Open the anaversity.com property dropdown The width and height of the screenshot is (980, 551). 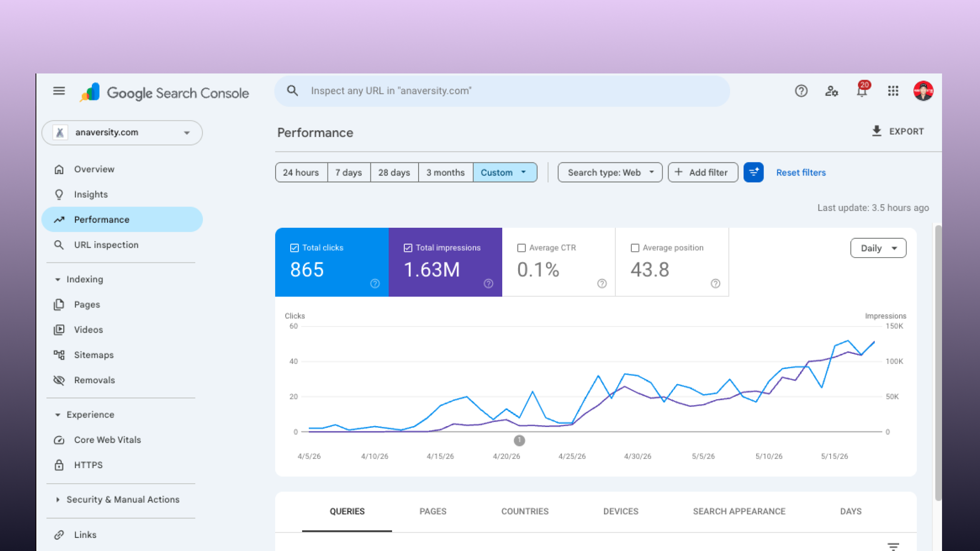122,133
